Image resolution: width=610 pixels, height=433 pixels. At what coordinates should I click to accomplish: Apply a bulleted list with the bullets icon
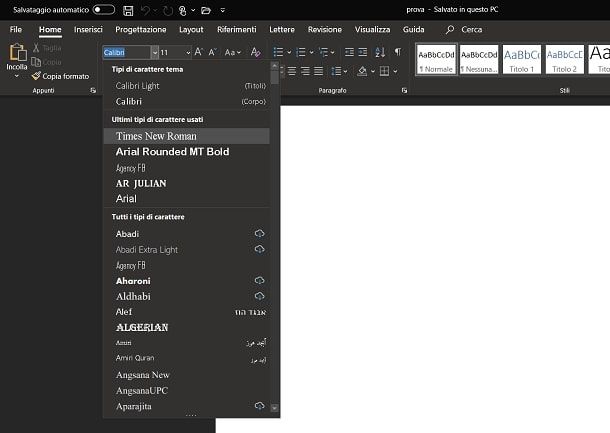pyautogui.click(x=278, y=52)
